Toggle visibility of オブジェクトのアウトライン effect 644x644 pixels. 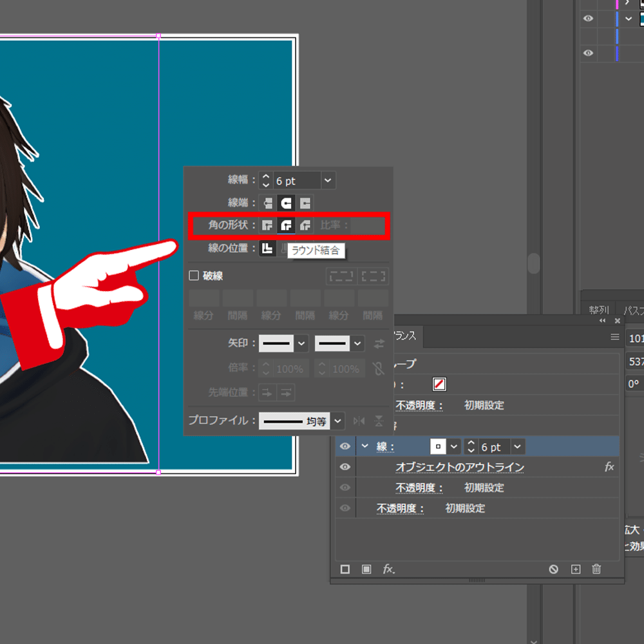coord(345,467)
